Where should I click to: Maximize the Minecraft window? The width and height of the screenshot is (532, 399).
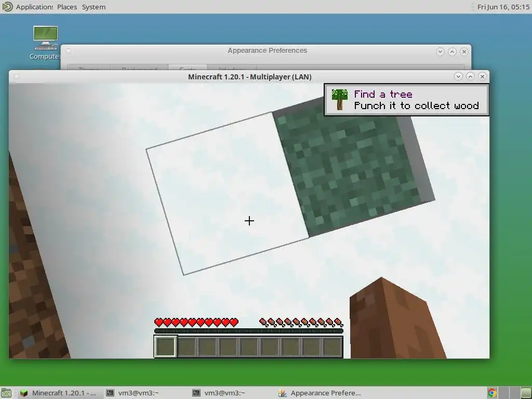point(470,76)
